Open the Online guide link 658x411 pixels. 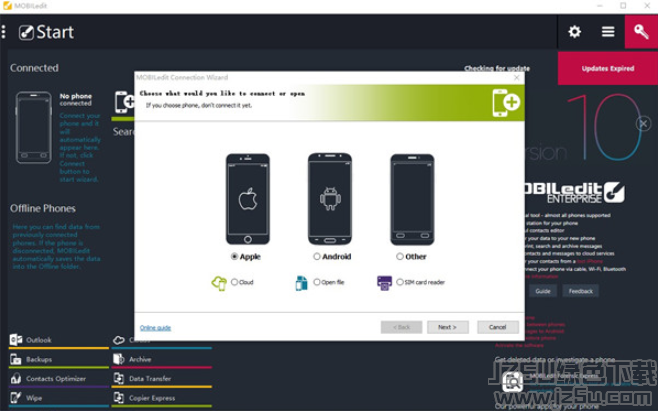155,328
